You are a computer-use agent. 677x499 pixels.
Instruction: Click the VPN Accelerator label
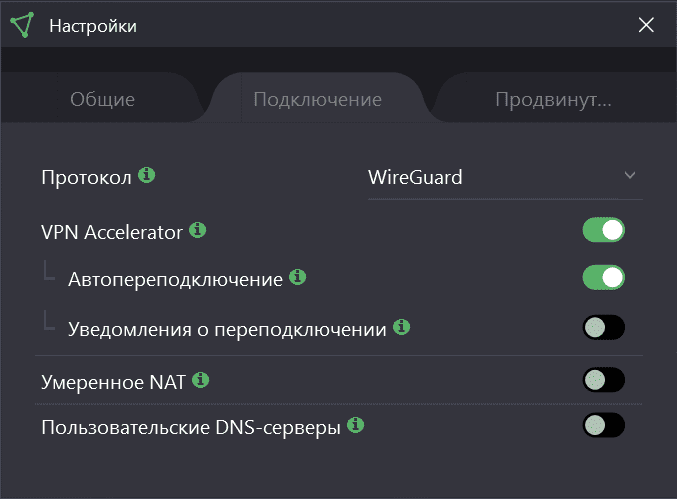[112, 232]
